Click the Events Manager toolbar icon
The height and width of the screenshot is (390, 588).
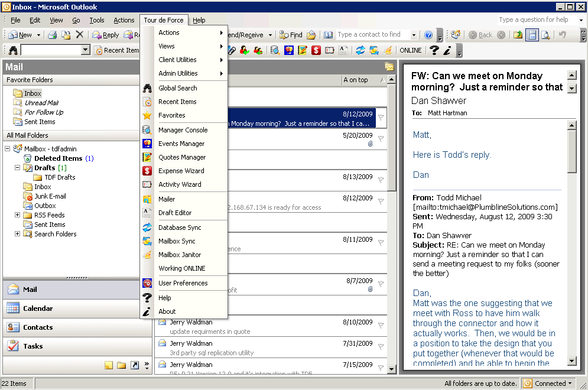(289, 50)
